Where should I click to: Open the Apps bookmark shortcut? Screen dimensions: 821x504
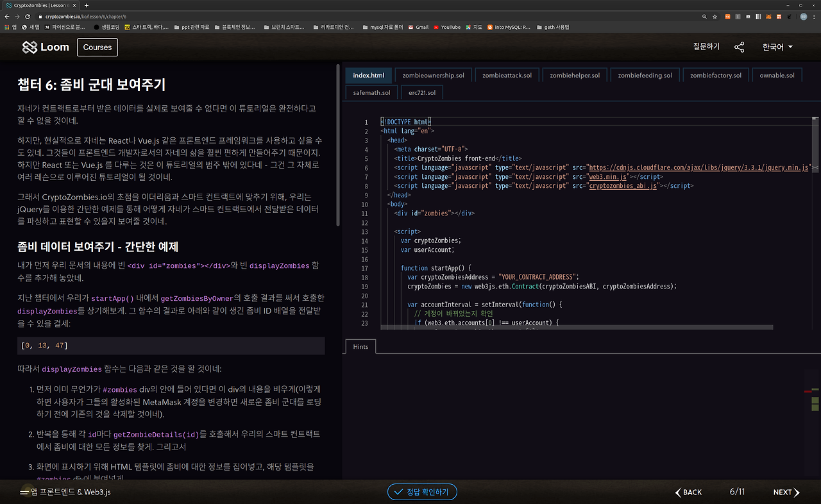tap(12, 27)
